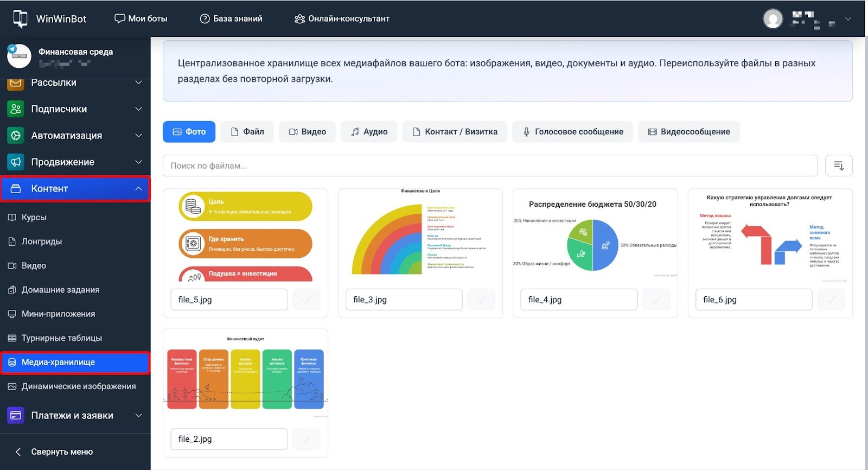Click Свернуть меню button
This screenshot has width=868, height=470.
click(x=54, y=452)
